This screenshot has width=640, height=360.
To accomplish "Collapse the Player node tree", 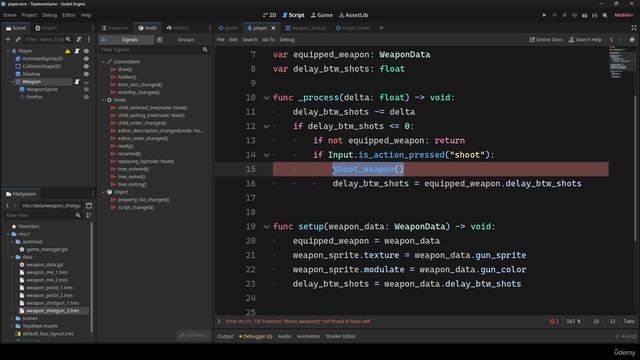I will click(x=8, y=51).
